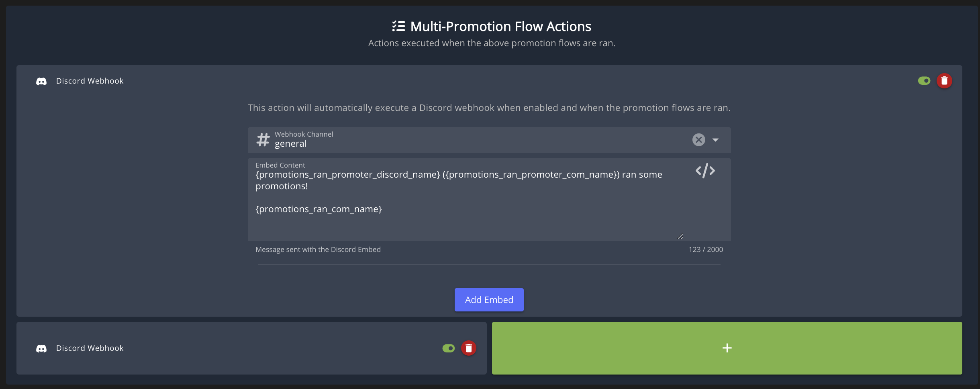The image size is (980, 389).
Task: Click the 123 / 2000 character counter
Action: tap(706, 250)
